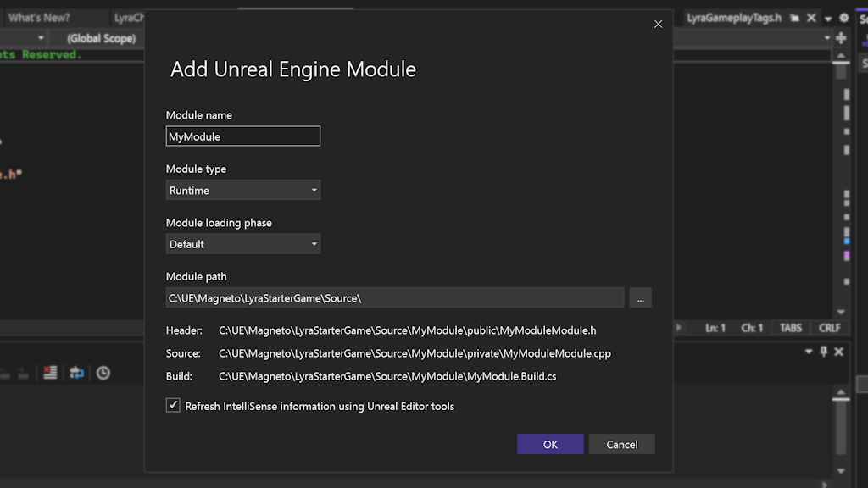Click the auto-hide pin on the Output panel
The height and width of the screenshot is (488, 868).
point(824,351)
